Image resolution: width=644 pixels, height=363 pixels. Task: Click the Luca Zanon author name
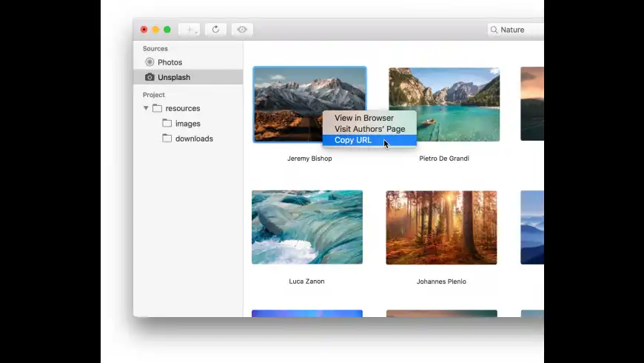(x=306, y=282)
